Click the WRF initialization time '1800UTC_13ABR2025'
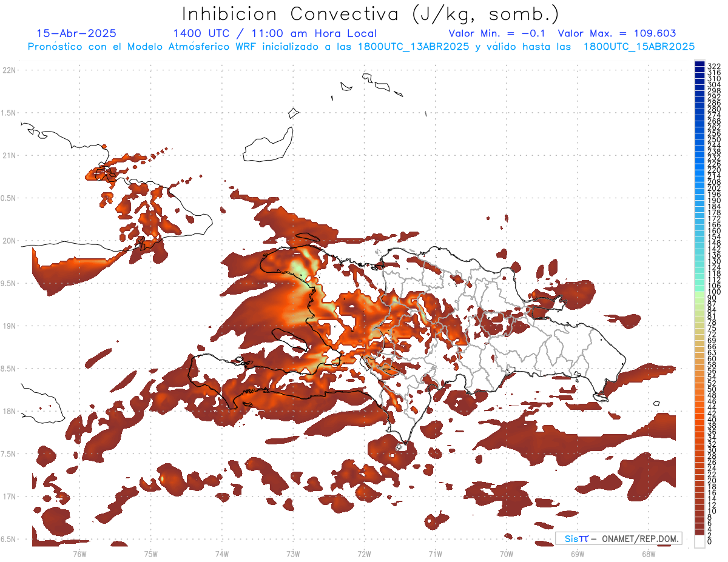 413,47
